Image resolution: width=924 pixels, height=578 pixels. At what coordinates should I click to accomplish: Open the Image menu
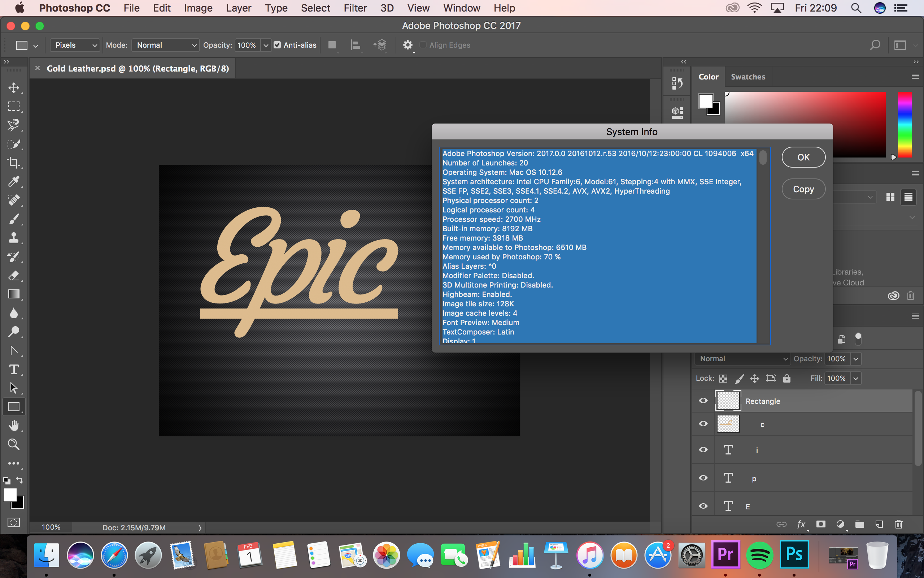(x=198, y=8)
